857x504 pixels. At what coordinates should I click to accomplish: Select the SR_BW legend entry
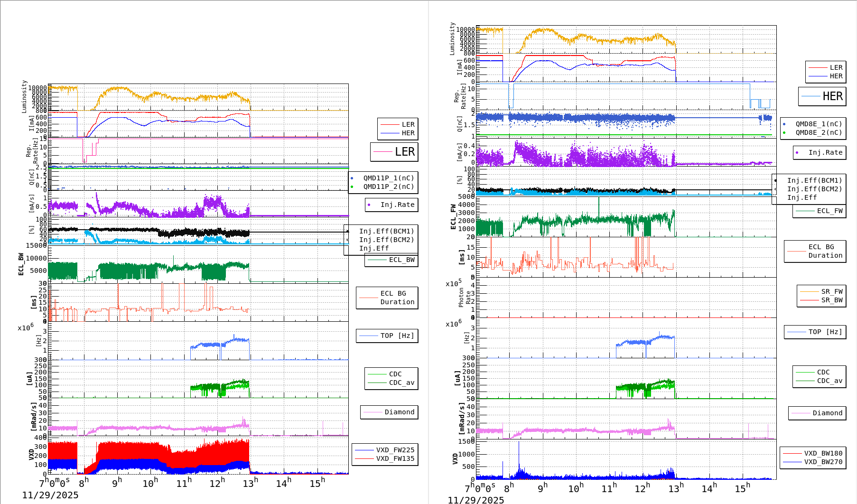click(x=831, y=300)
